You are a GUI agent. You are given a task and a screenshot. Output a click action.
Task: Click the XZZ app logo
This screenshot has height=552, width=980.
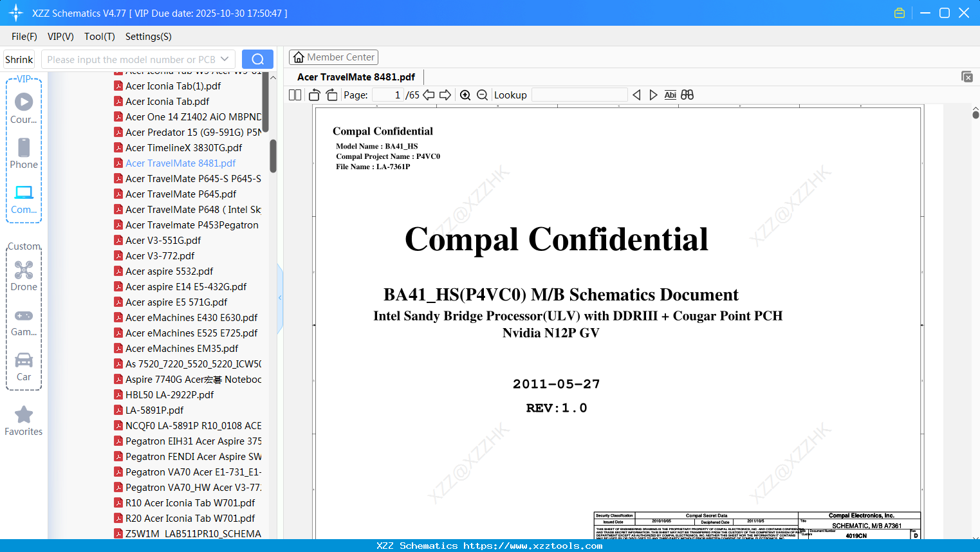16,13
